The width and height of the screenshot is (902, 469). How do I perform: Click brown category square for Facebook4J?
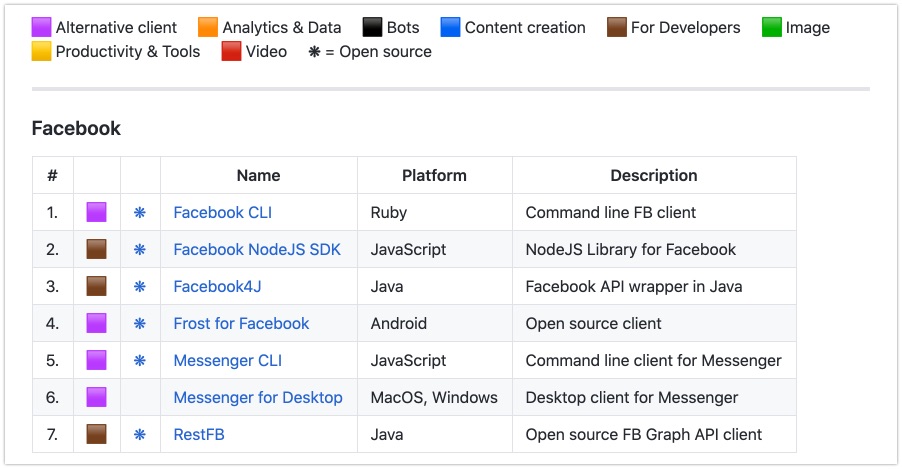click(96, 286)
